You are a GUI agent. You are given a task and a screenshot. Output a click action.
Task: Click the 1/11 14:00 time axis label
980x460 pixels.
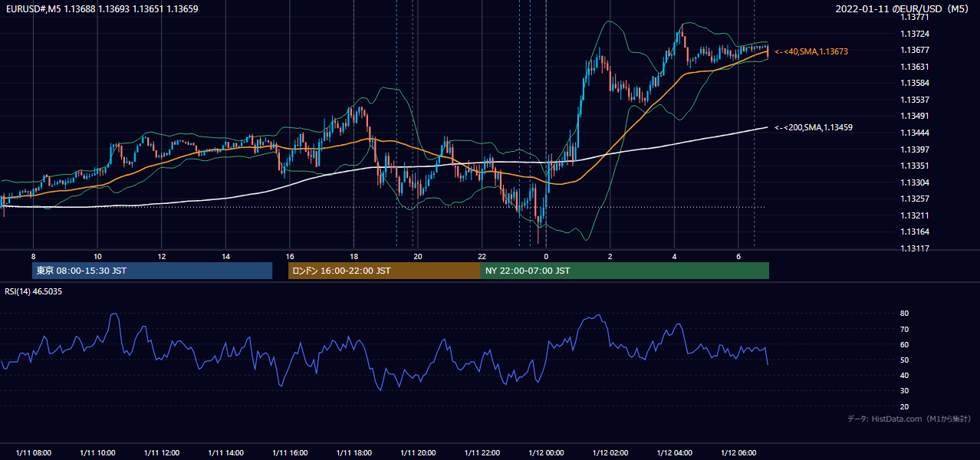click(225, 453)
